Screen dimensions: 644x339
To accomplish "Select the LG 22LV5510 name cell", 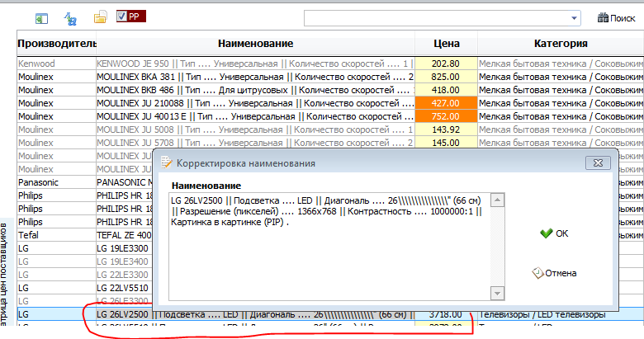I will click(124, 288).
